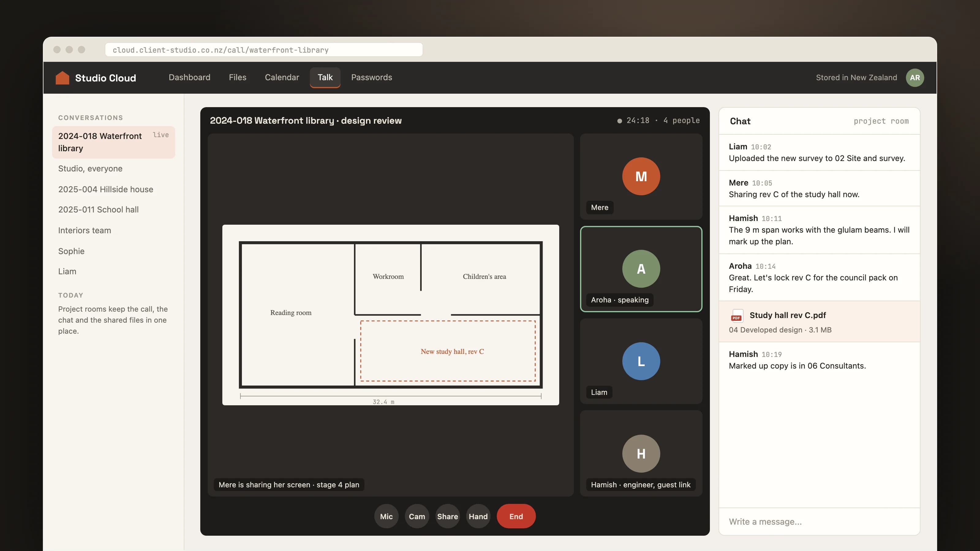The width and height of the screenshot is (980, 551).
Task: Switch to the Calendar tab
Action: [282, 77]
